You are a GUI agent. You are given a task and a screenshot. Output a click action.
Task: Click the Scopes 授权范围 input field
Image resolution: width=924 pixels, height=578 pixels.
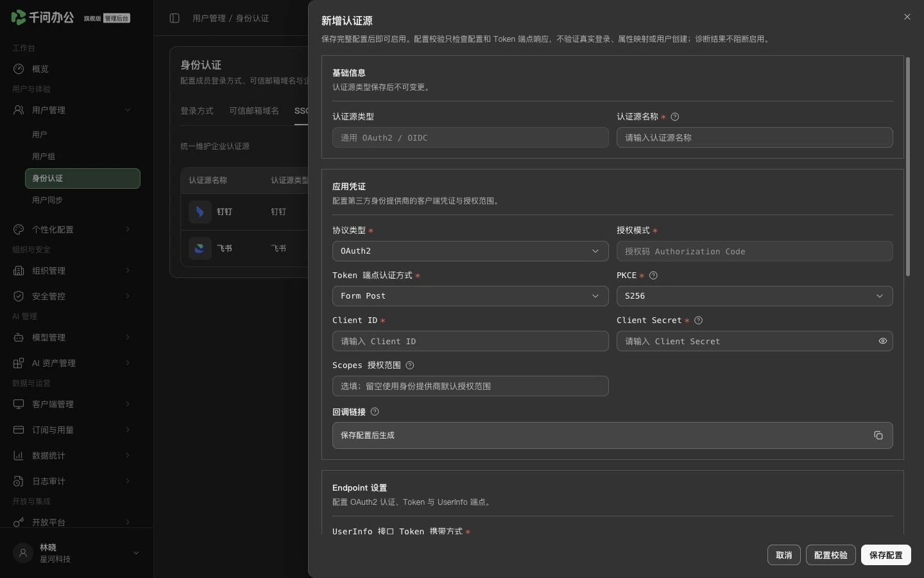[470, 386]
